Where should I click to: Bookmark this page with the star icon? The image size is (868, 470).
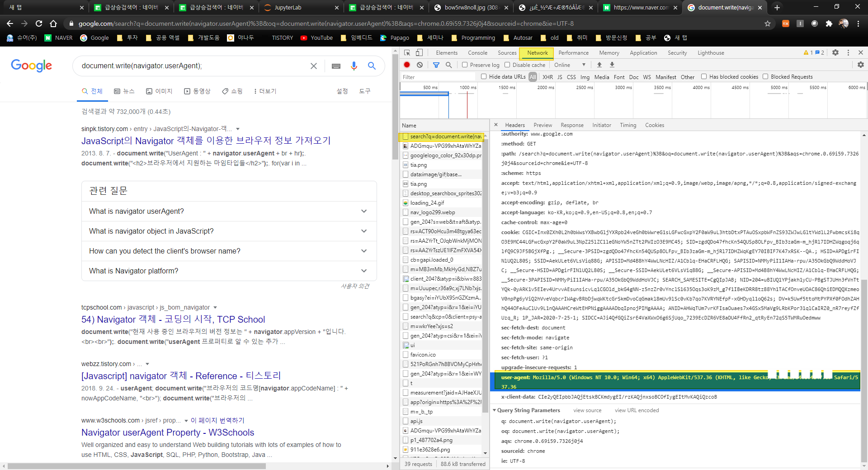click(768, 23)
